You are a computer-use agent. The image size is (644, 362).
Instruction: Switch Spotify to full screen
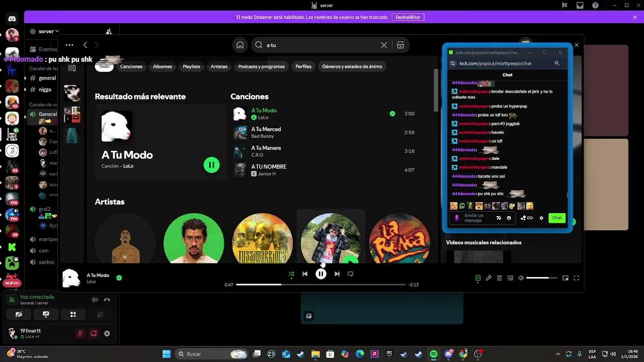pos(577,278)
